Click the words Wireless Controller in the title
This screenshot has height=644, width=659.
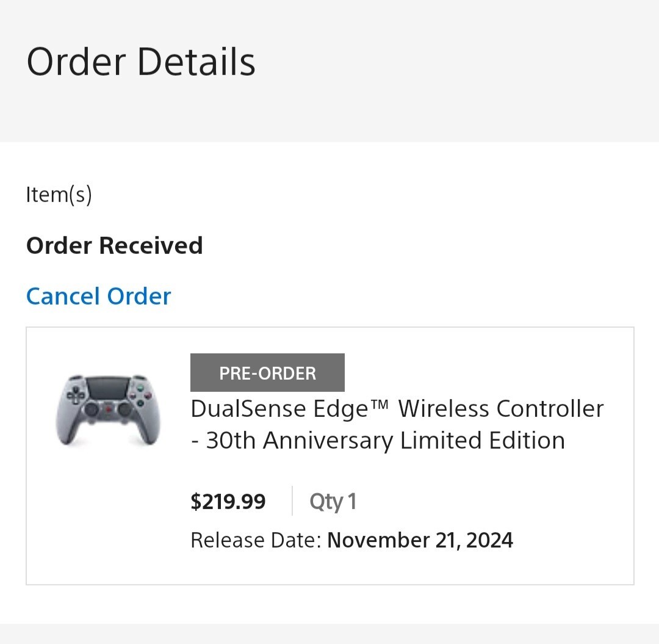click(x=501, y=408)
